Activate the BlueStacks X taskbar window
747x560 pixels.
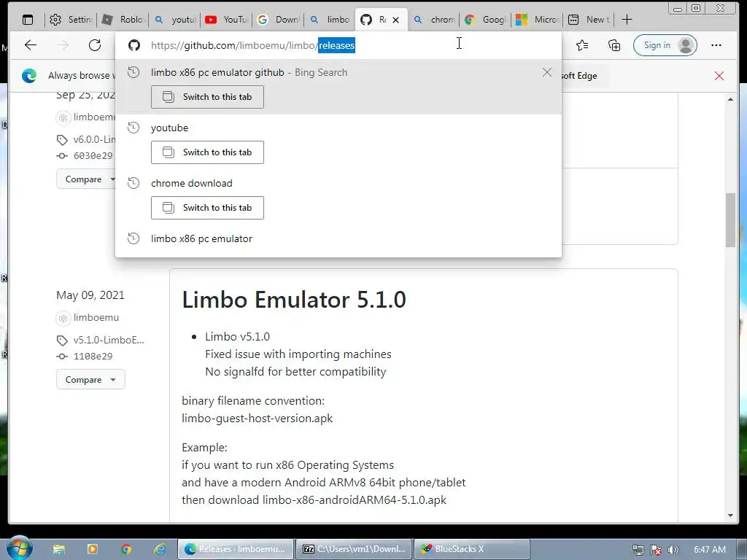(x=472, y=549)
